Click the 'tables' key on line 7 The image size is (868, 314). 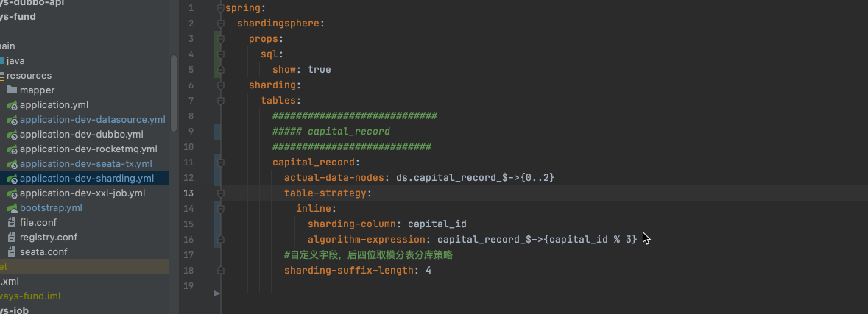278,101
